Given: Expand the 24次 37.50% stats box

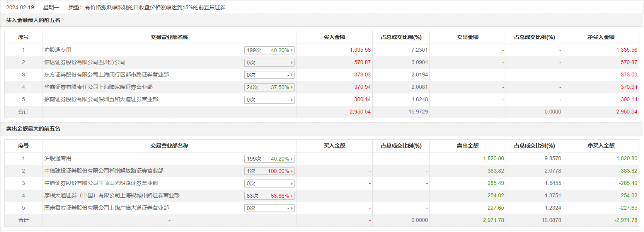Looking at the screenshot, I should (269, 87).
